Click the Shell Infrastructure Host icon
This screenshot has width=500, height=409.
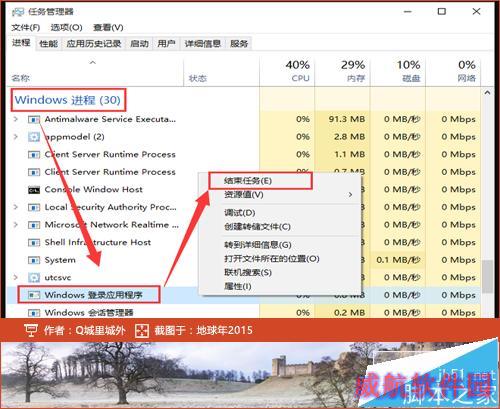[x=34, y=243]
